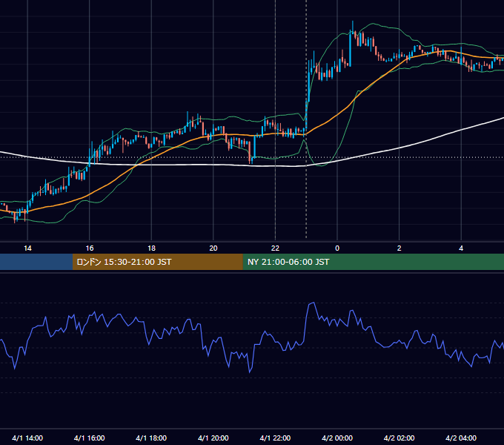Click the 16 hour axis label
The width and height of the screenshot is (504, 445).
[90, 248]
